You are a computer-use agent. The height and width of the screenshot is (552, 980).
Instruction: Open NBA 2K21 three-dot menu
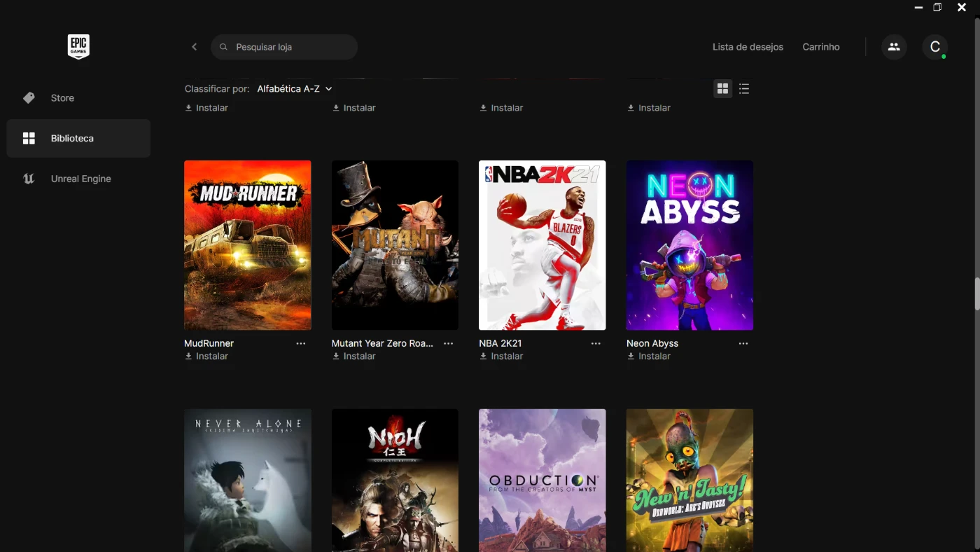(596, 343)
